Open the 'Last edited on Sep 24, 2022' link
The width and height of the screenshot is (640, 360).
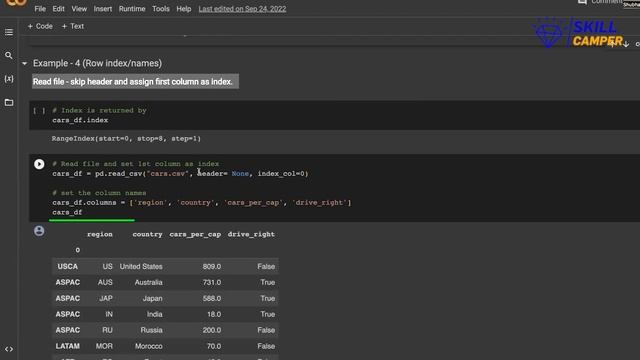242,9
